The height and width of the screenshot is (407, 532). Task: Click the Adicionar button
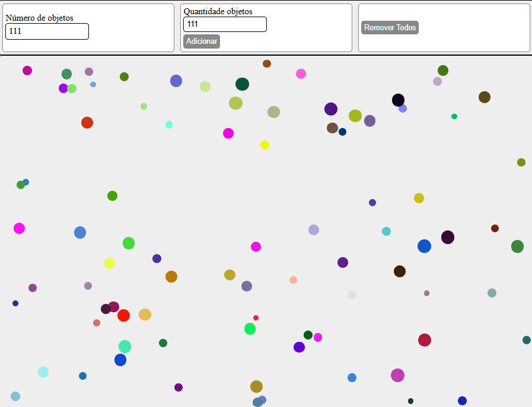(202, 41)
